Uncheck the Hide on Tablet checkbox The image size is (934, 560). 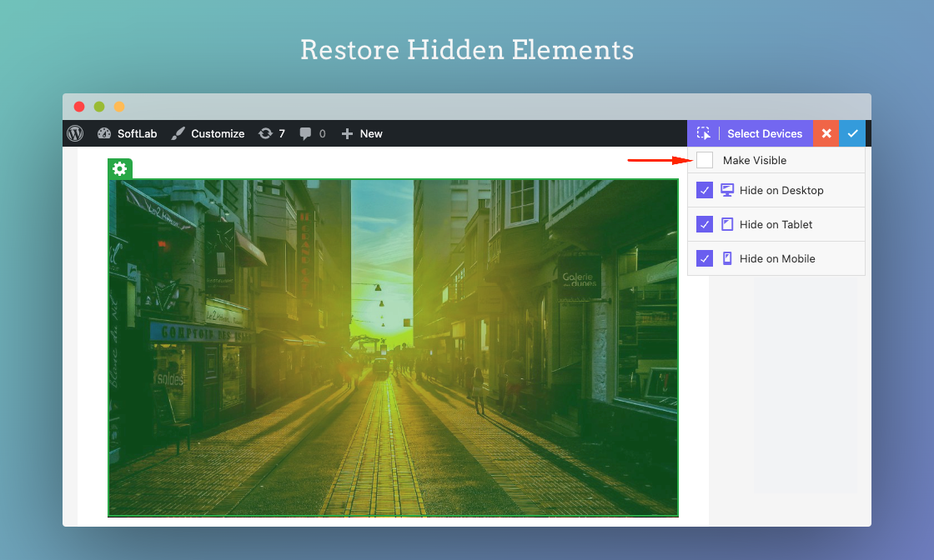pyautogui.click(x=705, y=224)
